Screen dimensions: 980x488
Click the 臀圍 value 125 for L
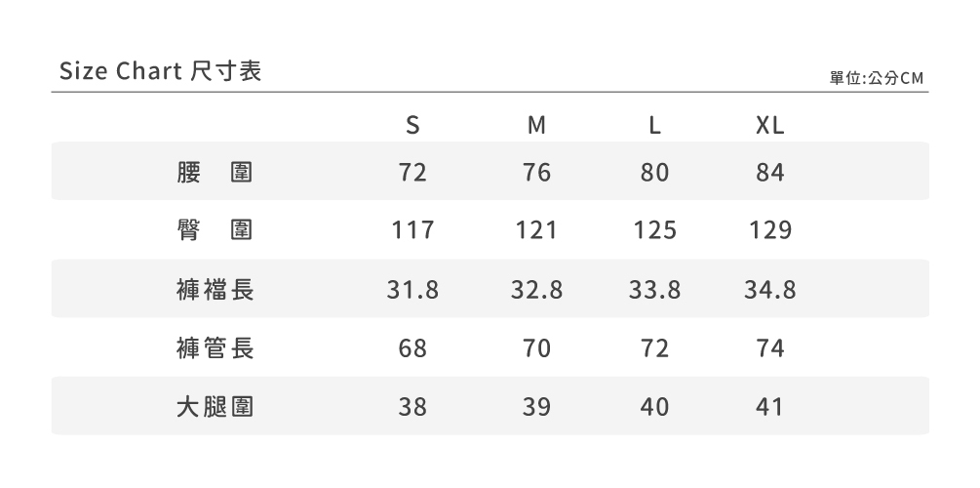[x=655, y=230]
